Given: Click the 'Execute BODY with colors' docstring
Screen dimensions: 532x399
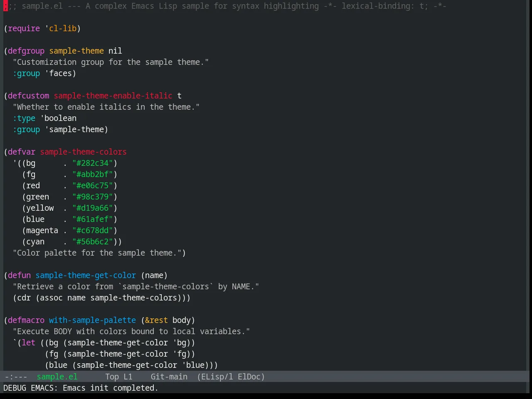Looking at the screenshot, I should (x=131, y=331).
